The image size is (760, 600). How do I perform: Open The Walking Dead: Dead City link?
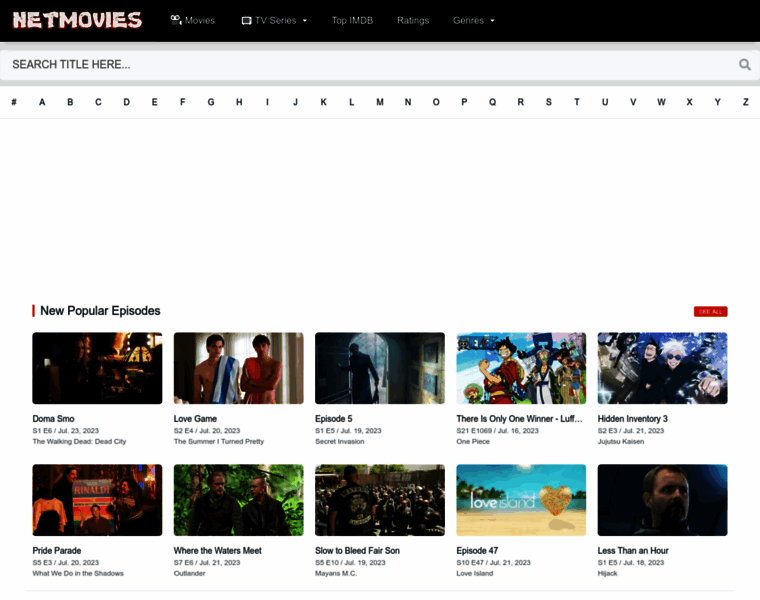[79, 442]
